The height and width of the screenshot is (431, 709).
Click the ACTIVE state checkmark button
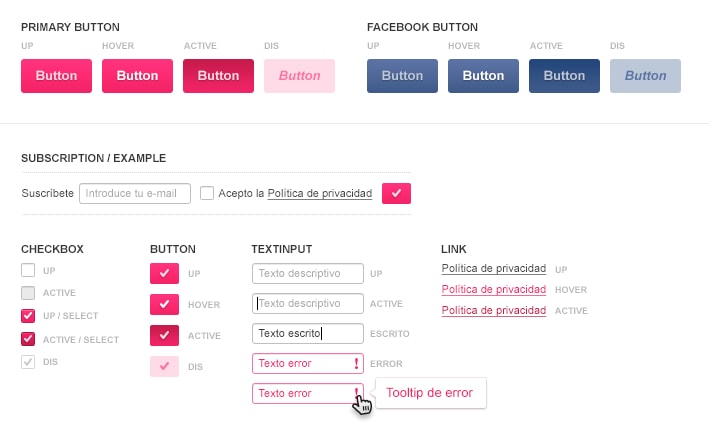[x=164, y=335]
